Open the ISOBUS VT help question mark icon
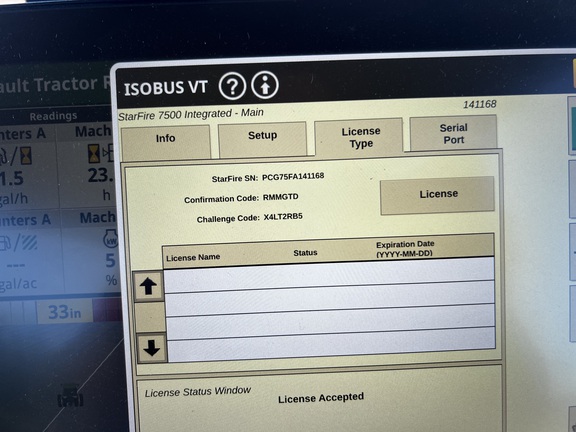Screen dimensions: 576x432 [x=232, y=86]
